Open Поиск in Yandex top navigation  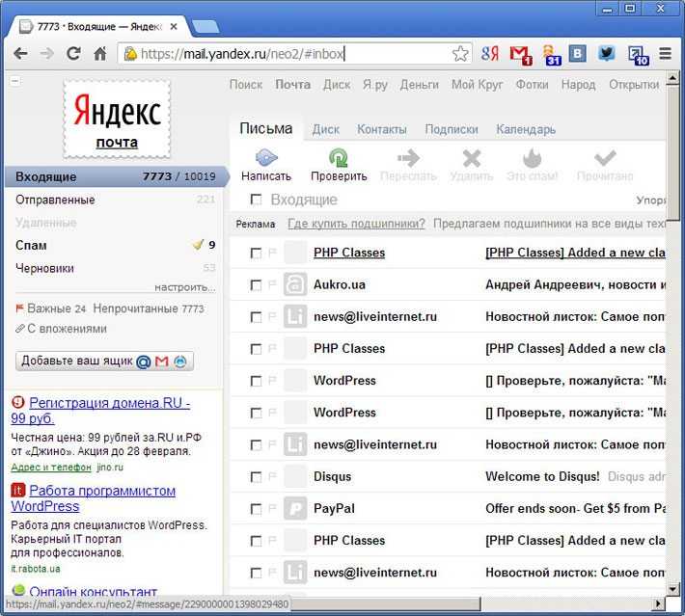click(246, 84)
